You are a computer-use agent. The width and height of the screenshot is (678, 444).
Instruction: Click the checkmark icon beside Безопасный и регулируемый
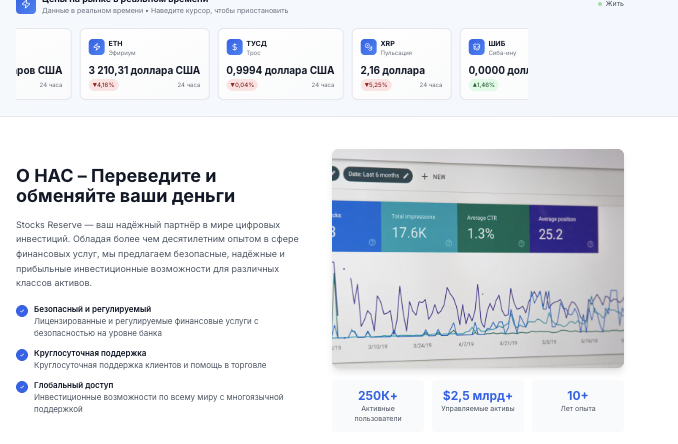22,311
